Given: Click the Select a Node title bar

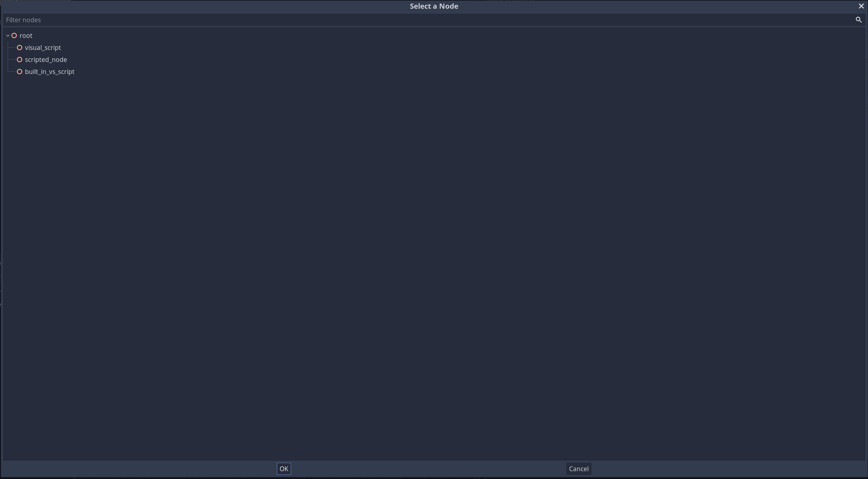Looking at the screenshot, I should tap(434, 6).
